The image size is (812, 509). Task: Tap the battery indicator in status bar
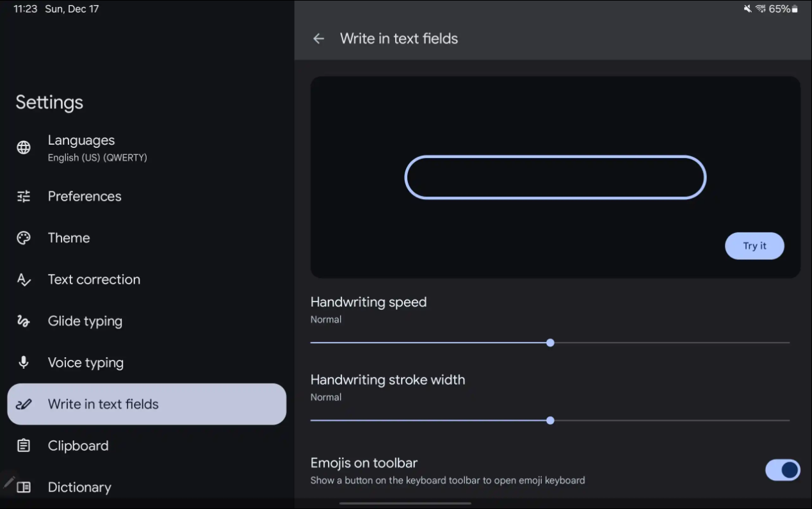pyautogui.click(x=795, y=9)
